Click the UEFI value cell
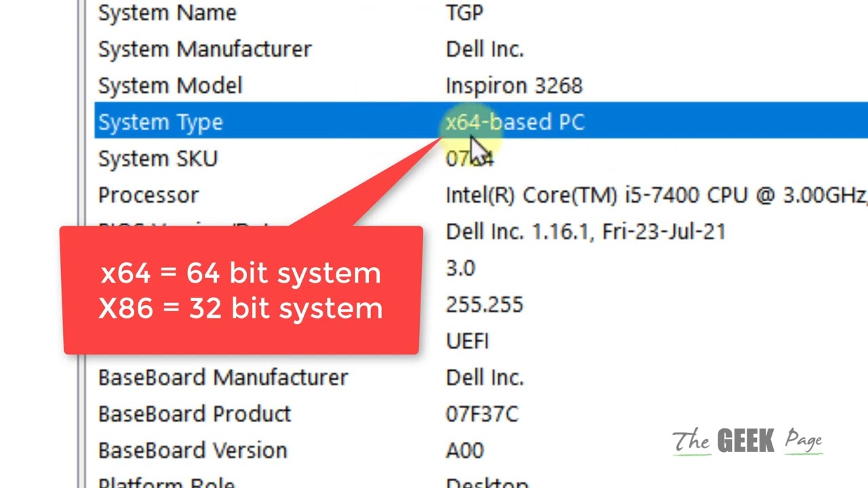This screenshot has height=488, width=868. 467,341
